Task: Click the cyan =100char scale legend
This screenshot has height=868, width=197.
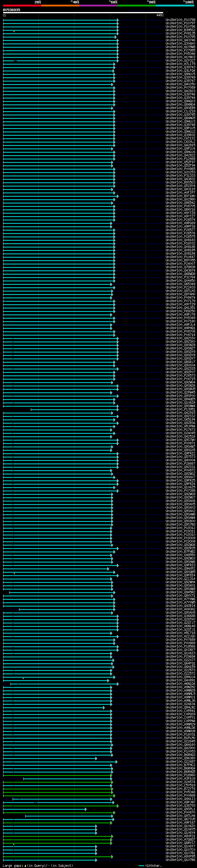Action: click(150, 866)
